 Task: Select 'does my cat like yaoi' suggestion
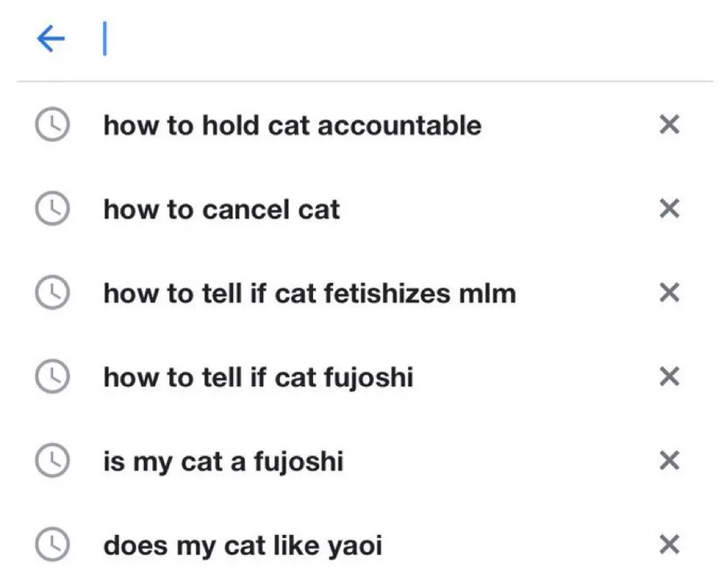242,546
